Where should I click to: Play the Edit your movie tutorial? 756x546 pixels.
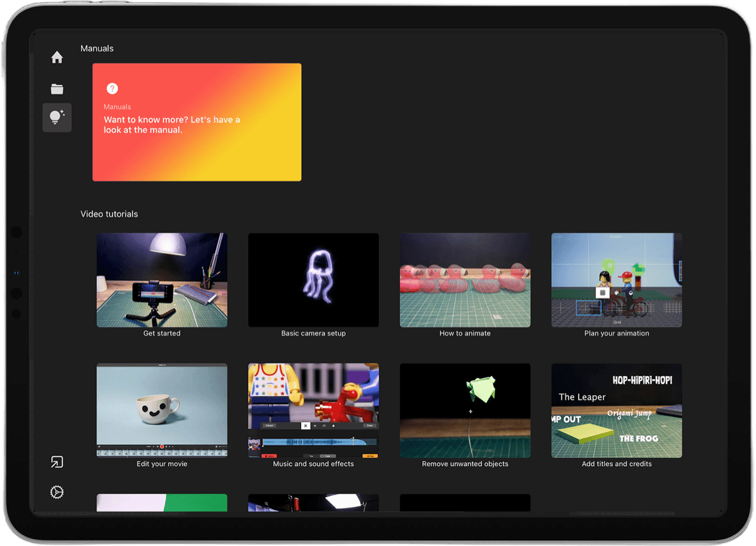tap(161, 411)
